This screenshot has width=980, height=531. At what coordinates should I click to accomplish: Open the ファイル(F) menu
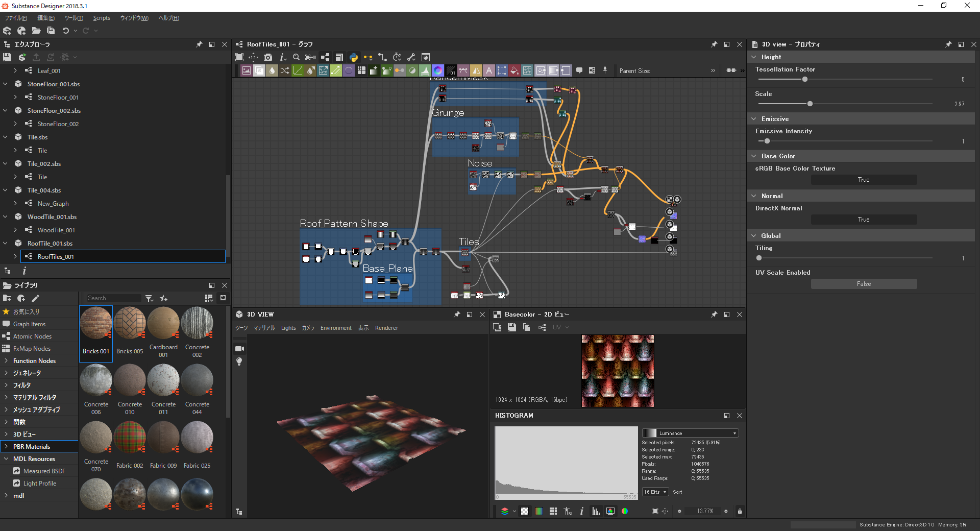tap(16, 18)
